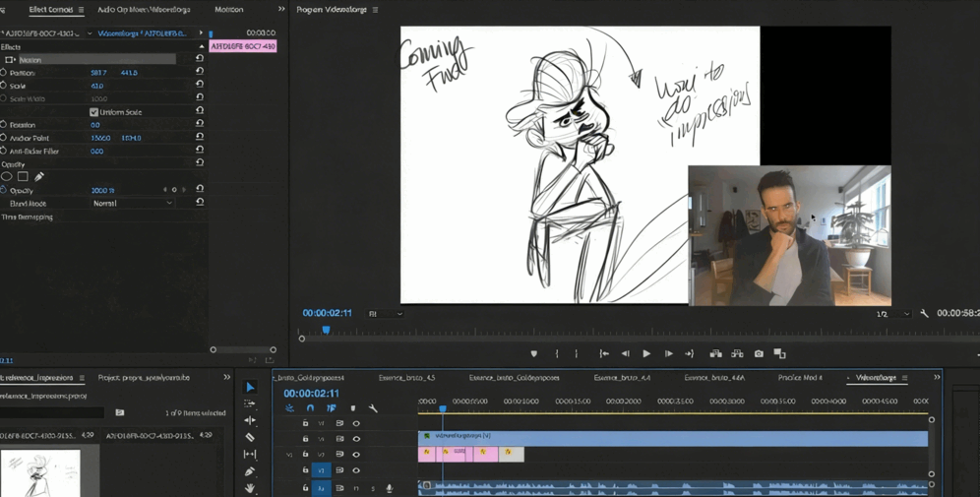Click the Program Monitor playhead marker

pyautogui.click(x=327, y=330)
